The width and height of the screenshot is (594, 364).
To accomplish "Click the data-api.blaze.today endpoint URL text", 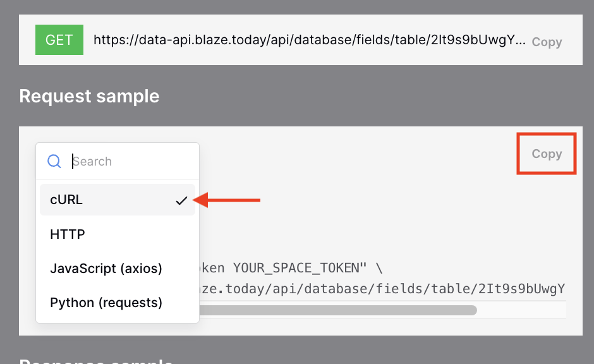I will (x=309, y=40).
